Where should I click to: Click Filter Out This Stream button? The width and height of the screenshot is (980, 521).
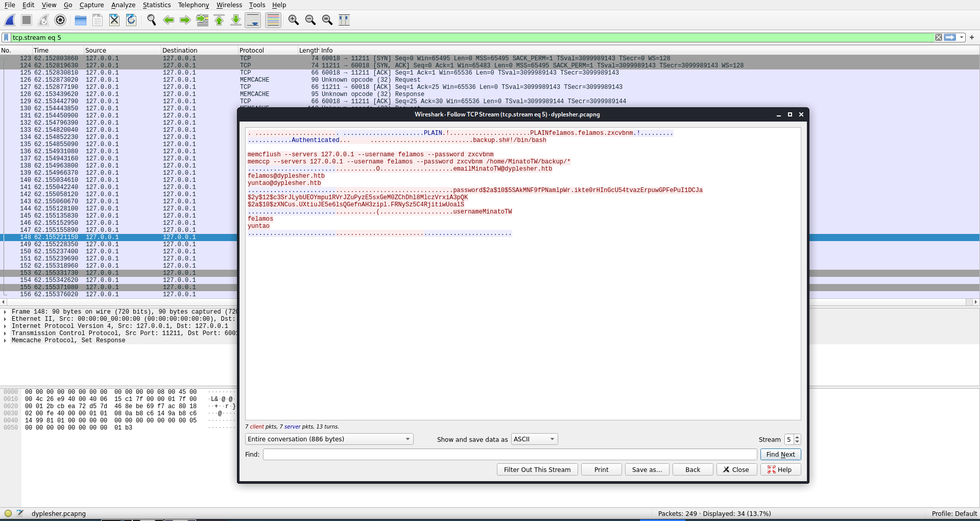(x=537, y=470)
